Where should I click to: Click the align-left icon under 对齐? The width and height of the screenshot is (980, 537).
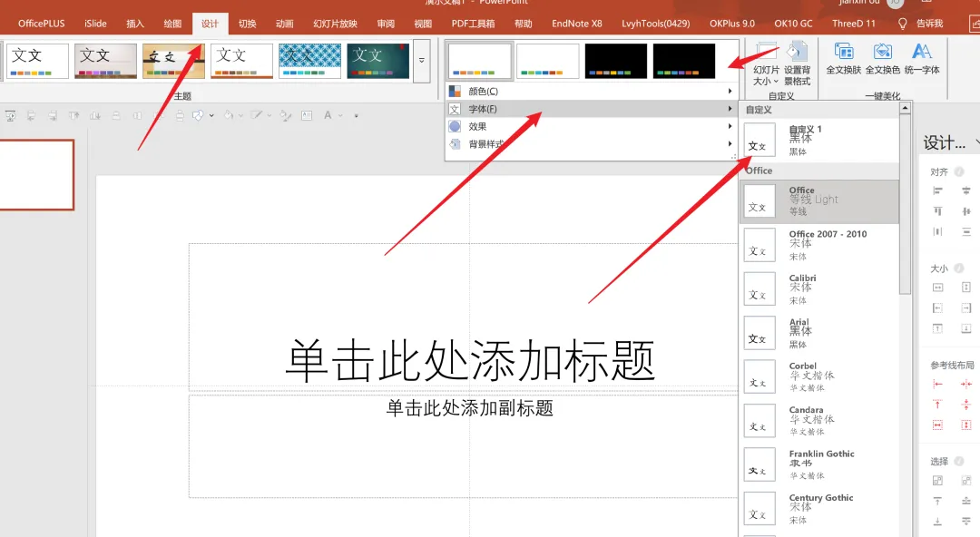tap(937, 190)
